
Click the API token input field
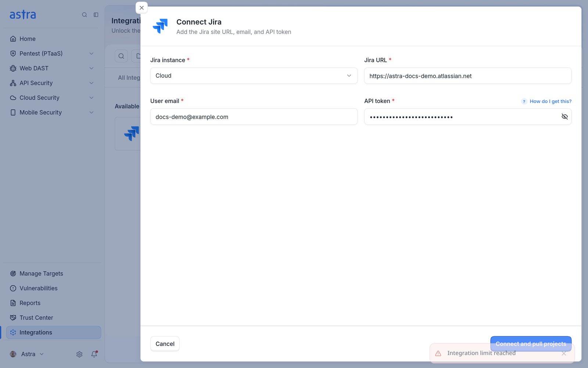[467, 117]
